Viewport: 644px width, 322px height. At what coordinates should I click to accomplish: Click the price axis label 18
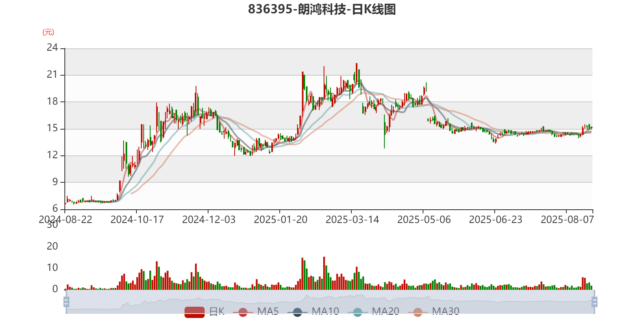click(x=52, y=101)
